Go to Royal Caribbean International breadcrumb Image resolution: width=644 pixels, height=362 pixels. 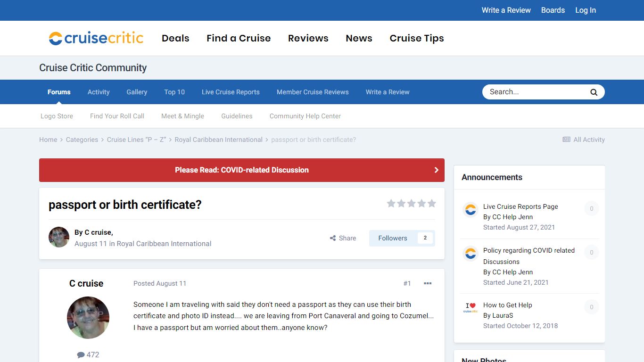[219, 140]
